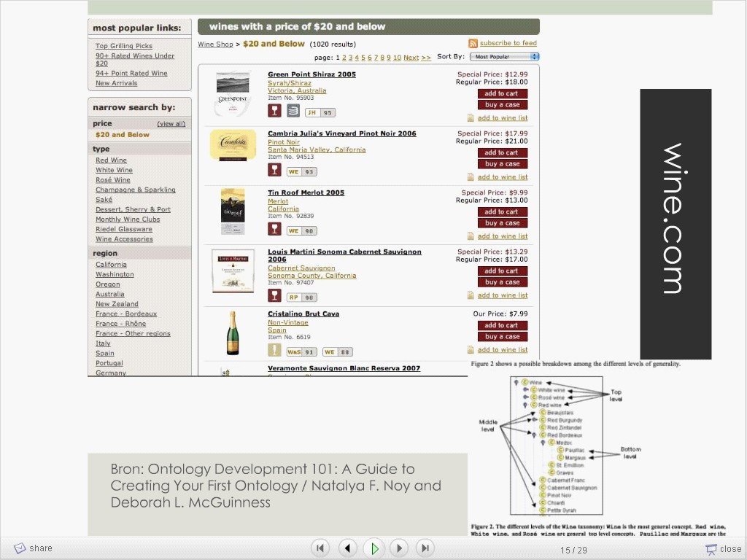747x560 pixels.
Task: Open Tin Roof Merlot 2005 link
Action: point(306,192)
